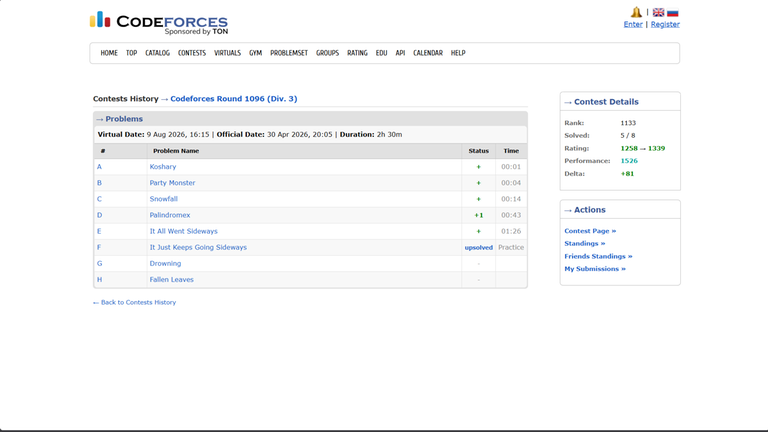Open problem Koshary
This screenshot has width=768, height=432.
click(x=163, y=167)
